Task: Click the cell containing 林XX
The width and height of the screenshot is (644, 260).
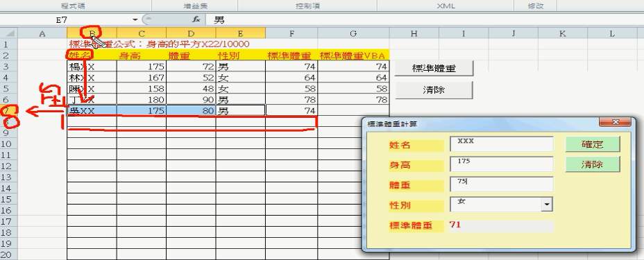Action: tap(92, 77)
